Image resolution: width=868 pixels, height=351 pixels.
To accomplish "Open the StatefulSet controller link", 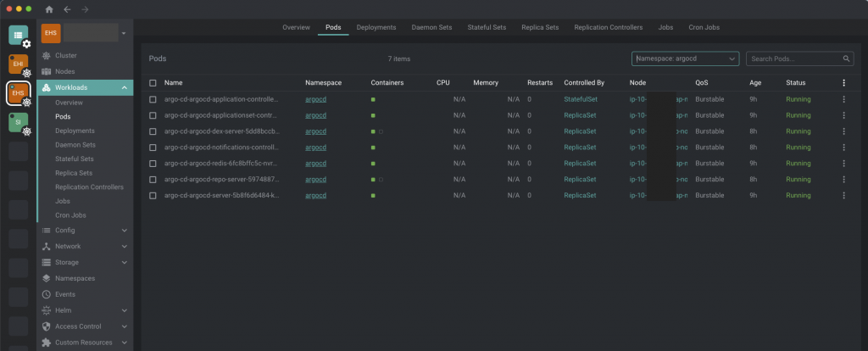I will 581,100.
